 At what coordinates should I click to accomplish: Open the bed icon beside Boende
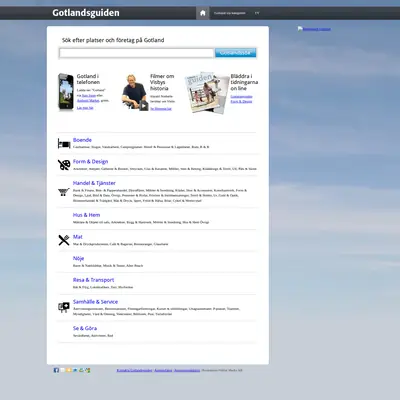[64, 144]
